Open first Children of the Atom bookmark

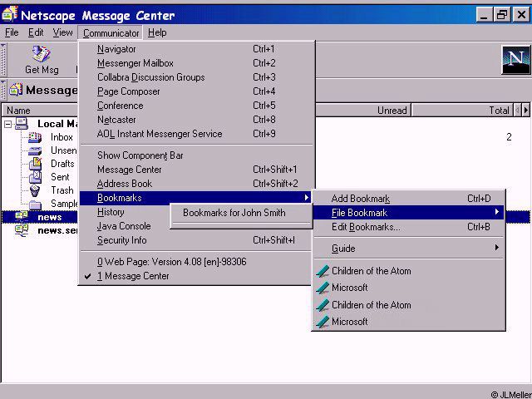click(x=408, y=271)
